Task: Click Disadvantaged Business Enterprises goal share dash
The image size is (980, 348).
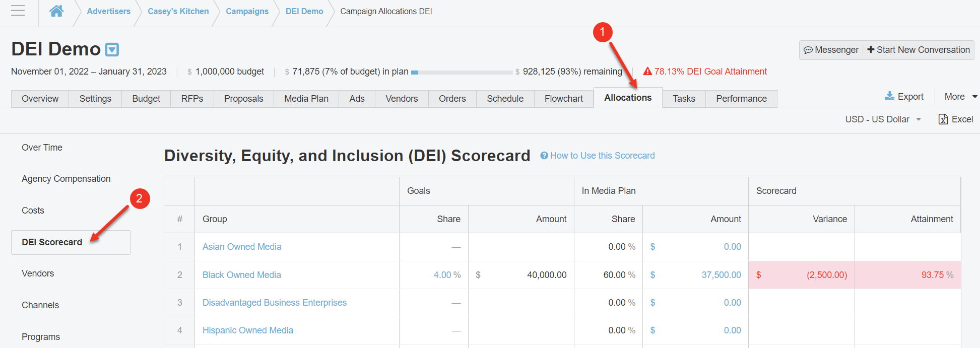Action: click(x=456, y=303)
